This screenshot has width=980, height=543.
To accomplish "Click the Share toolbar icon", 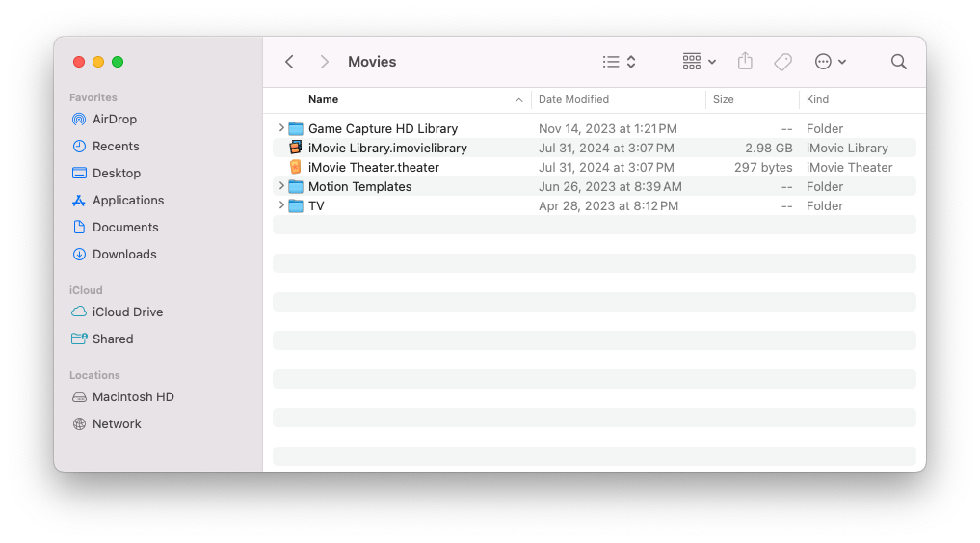I will pos(744,62).
